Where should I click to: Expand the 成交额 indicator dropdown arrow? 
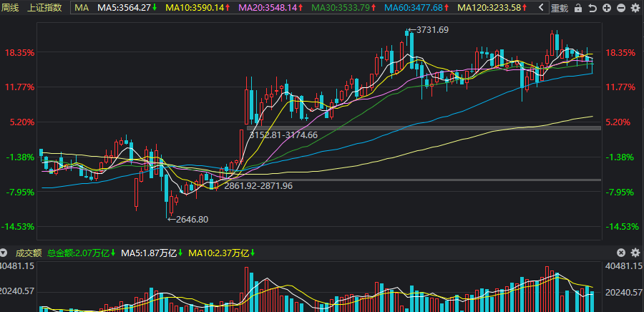click(4, 253)
